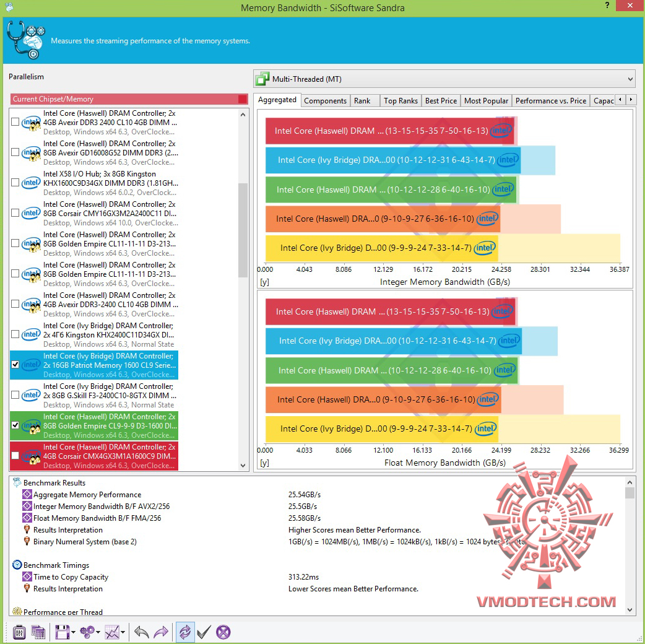Click the refresh results icon
645x644 pixels.
point(185,632)
